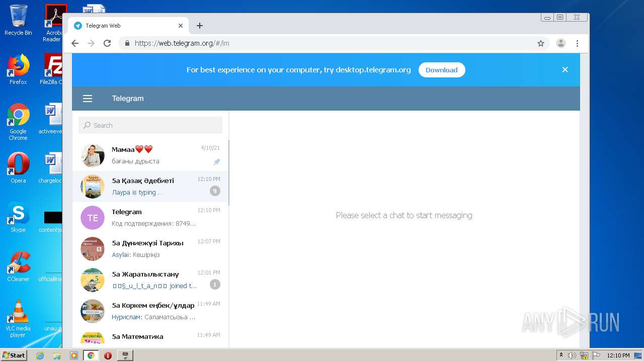Image resolution: width=644 pixels, height=362 pixels.
Task: Launch VLC media player shortcut
Action: pos(18,319)
